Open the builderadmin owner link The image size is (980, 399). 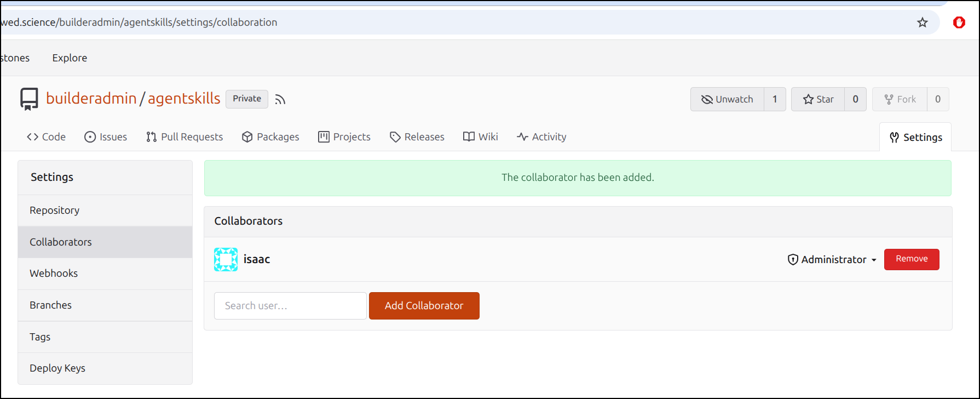click(91, 99)
